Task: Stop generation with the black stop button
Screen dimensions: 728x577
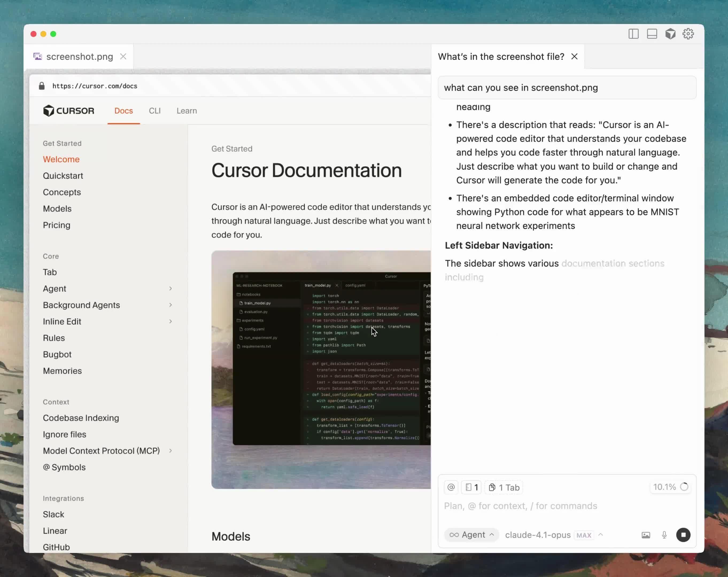Action: click(683, 535)
